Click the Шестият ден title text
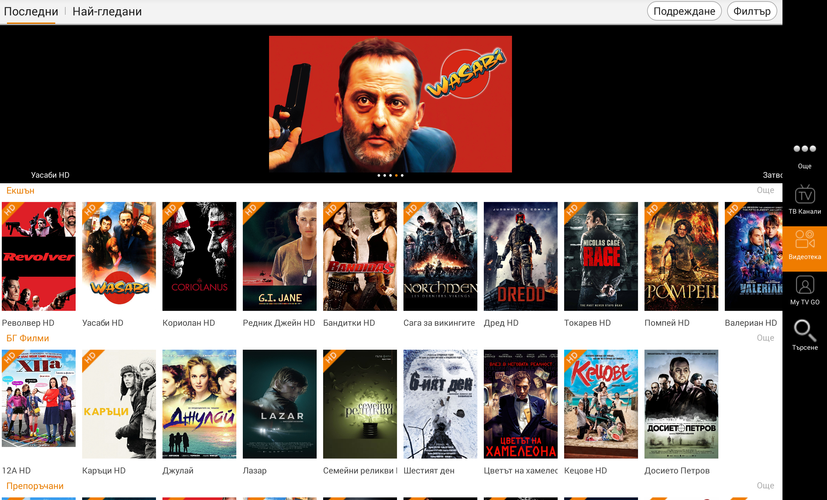Screen dimensions: 827x500 pos(429,470)
